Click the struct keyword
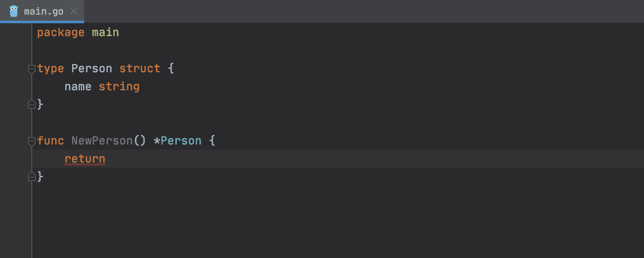Screen dimensions: 644x258 pos(140,68)
